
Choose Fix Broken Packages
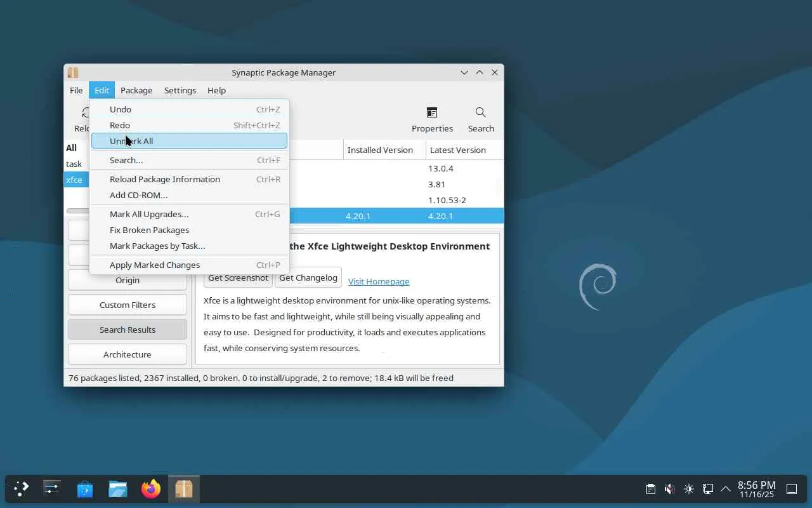pyautogui.click(x=189, y=230)
